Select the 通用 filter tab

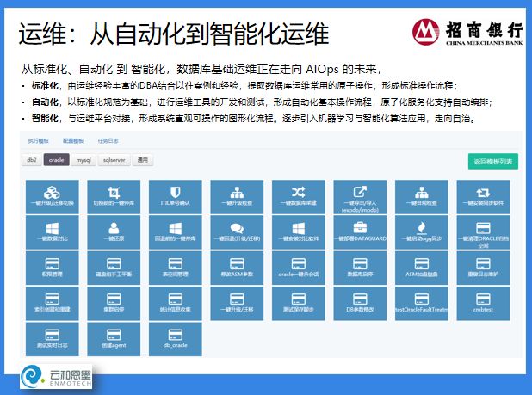[142, 160]
